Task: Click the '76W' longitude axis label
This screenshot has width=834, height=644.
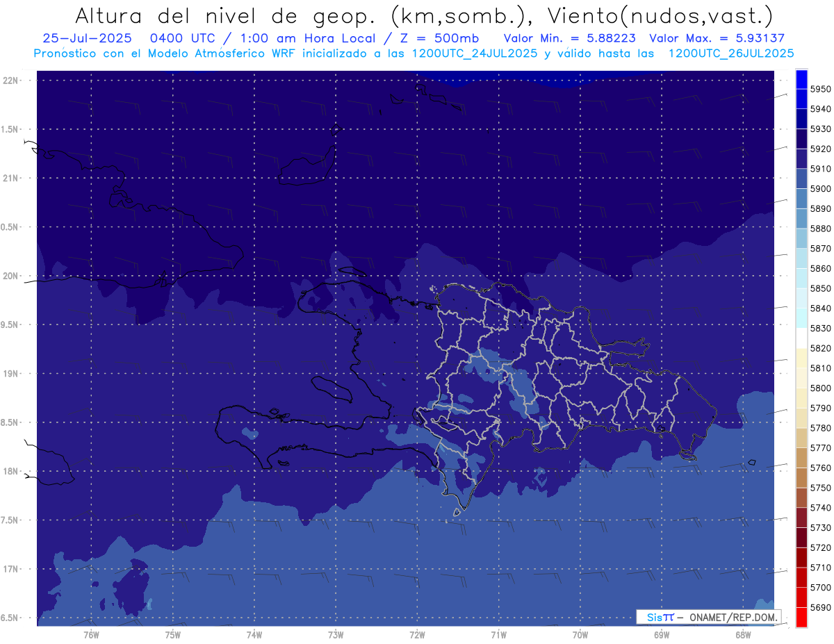Action: click(x=91, y=634)
